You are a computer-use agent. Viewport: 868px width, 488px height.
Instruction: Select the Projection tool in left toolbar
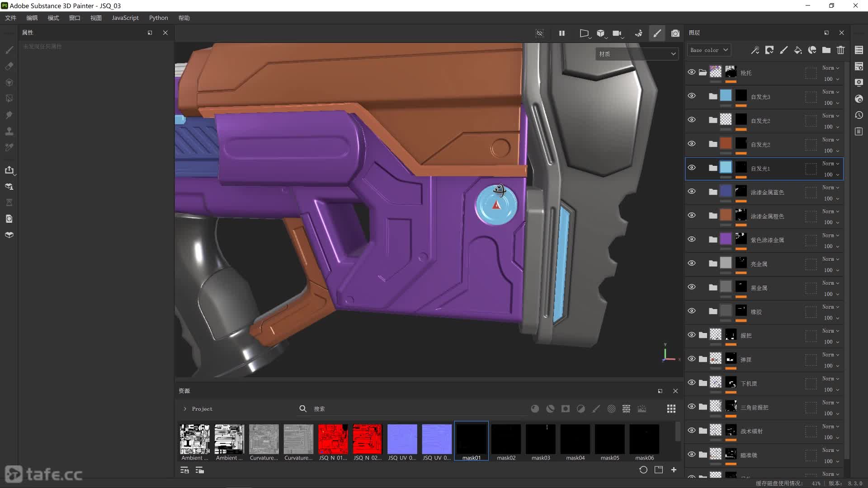point(9,82)
